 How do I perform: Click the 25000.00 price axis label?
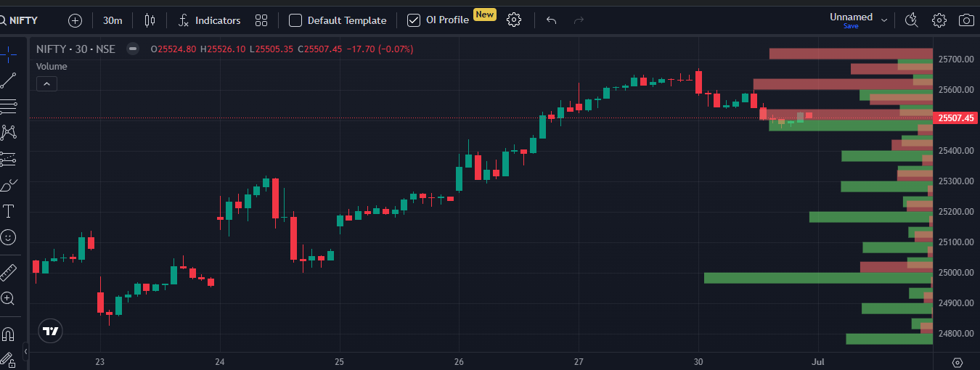coord(956,273)
